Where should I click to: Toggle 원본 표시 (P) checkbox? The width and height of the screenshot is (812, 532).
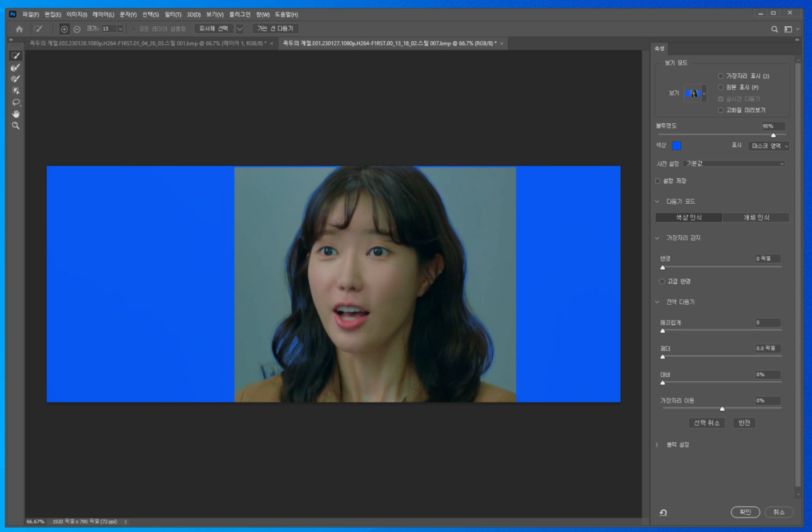click(x=721, y=87)
